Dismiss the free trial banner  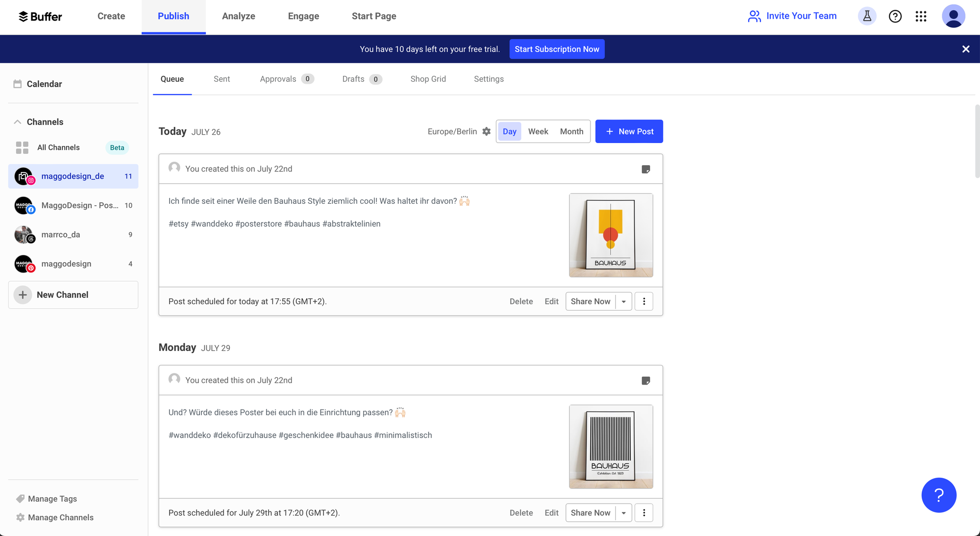[965, 49]
